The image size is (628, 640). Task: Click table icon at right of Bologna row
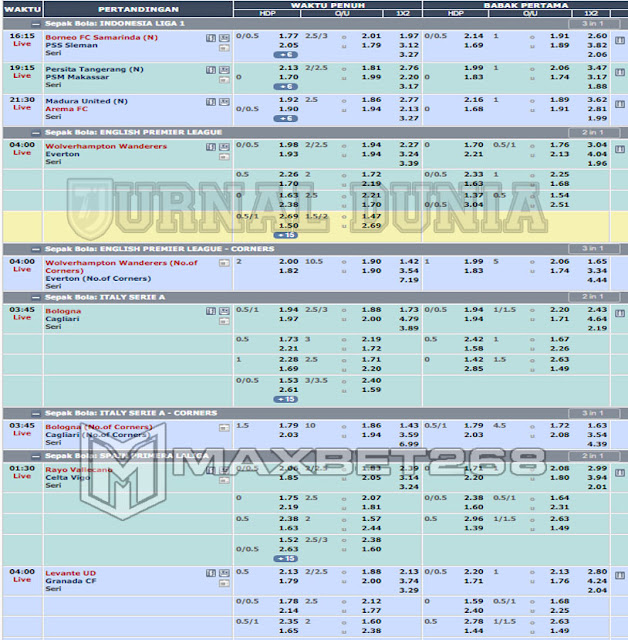(x=620, y=313)
